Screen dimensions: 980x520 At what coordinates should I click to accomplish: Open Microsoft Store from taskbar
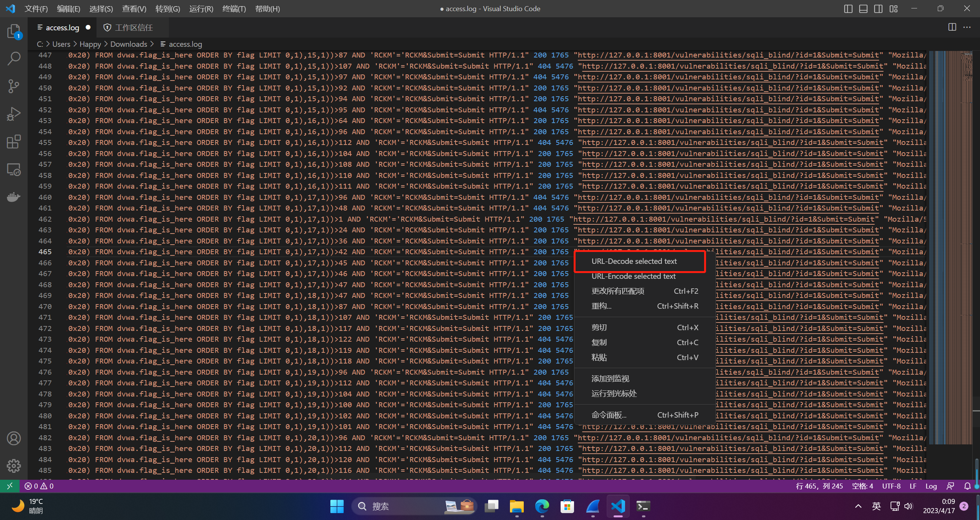pos(567,506)
